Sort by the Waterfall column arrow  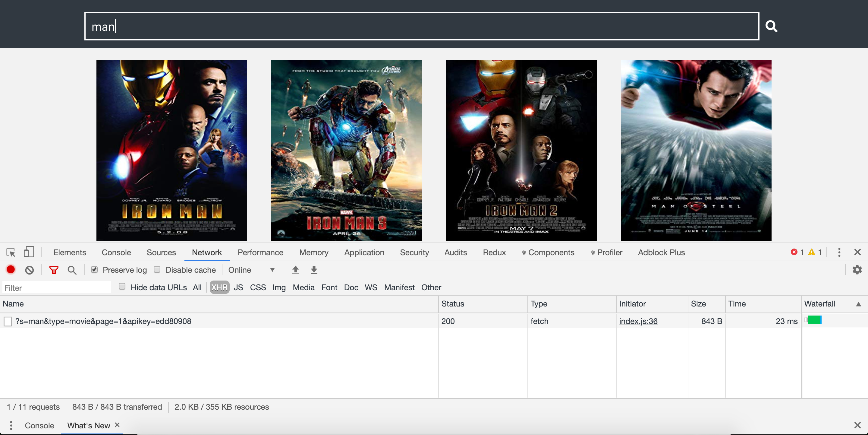858,304
